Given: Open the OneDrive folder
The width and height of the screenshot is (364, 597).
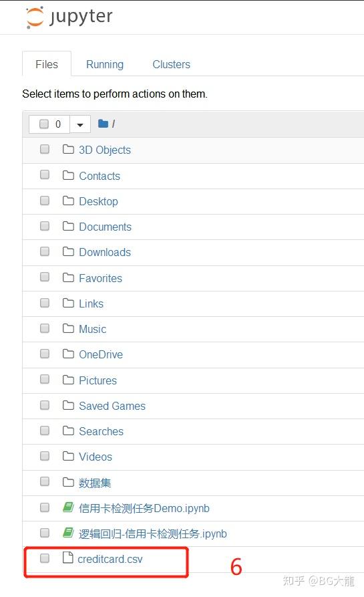Looking at the screenshot, I should (101, 354).
